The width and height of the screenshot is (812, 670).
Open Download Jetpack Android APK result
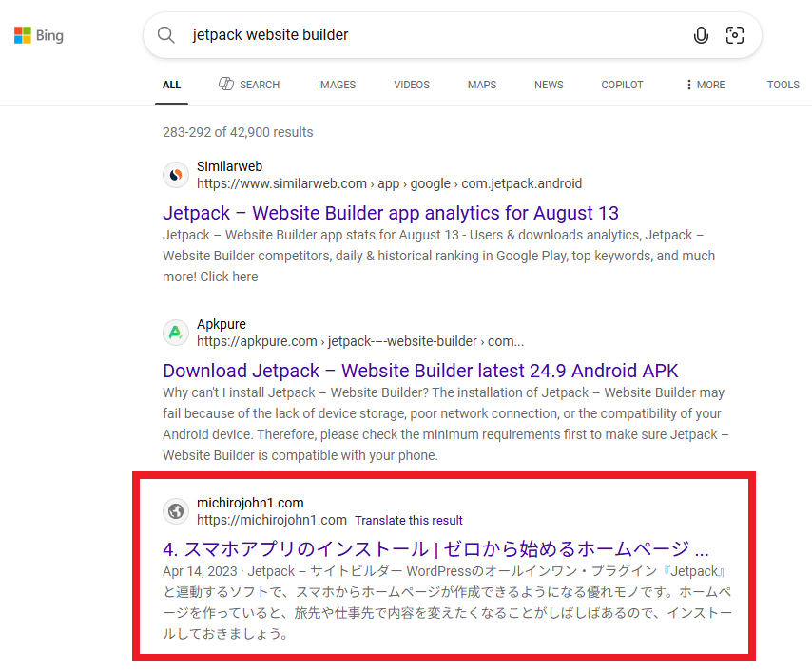(420, 371)
